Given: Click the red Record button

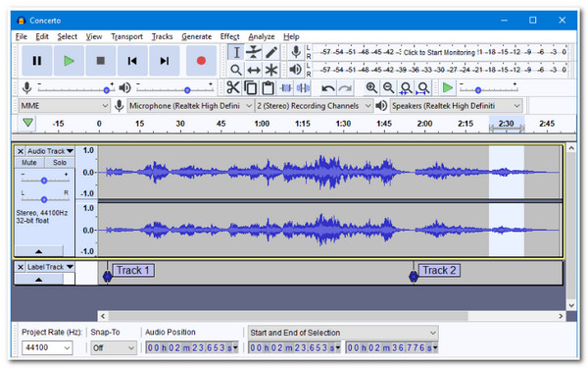Looking at the screenshot, I should click(201, 61).
